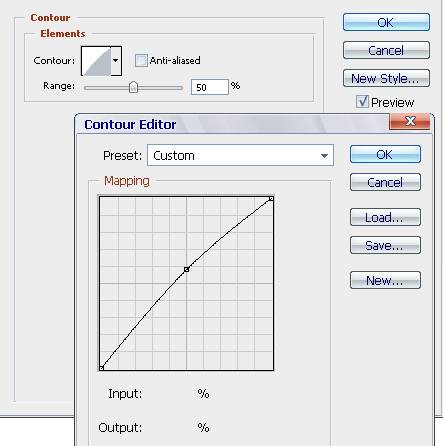This screenshot has width=443, height=446.
Task: Click into the Range percentage field
Action: pos(210,87)
